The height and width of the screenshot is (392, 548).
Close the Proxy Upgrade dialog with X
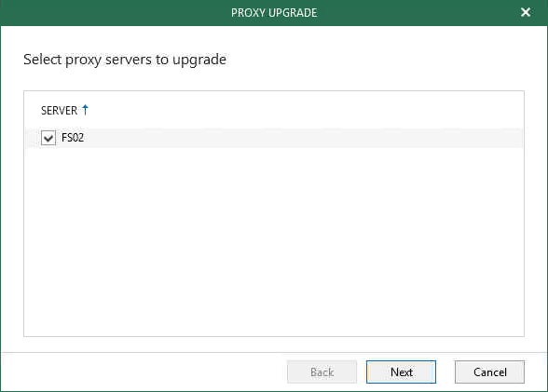coord(526,12)
